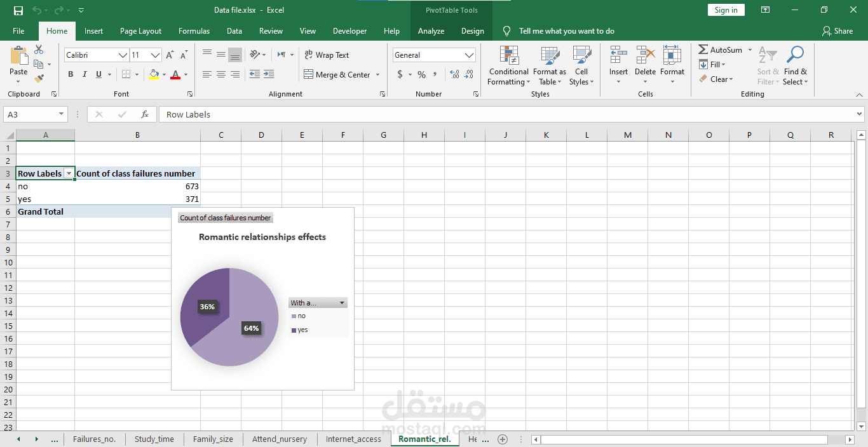Switch to the Insert ribbon tab

(93, 30)
